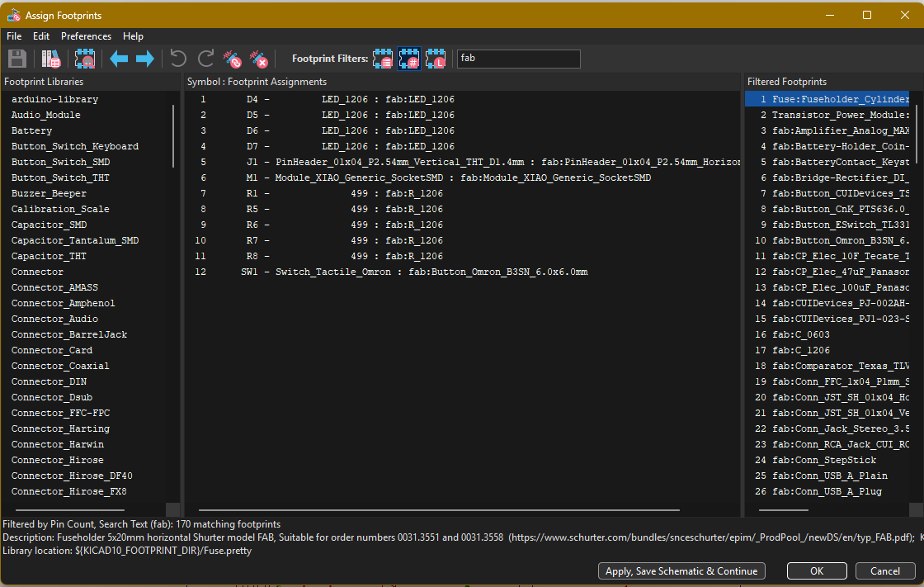Image resolution: width=924 pixels, height=587 pixels.
Task: Select fab:Bridge-Rectifier_DI footprint
Action: coord(827,178)
